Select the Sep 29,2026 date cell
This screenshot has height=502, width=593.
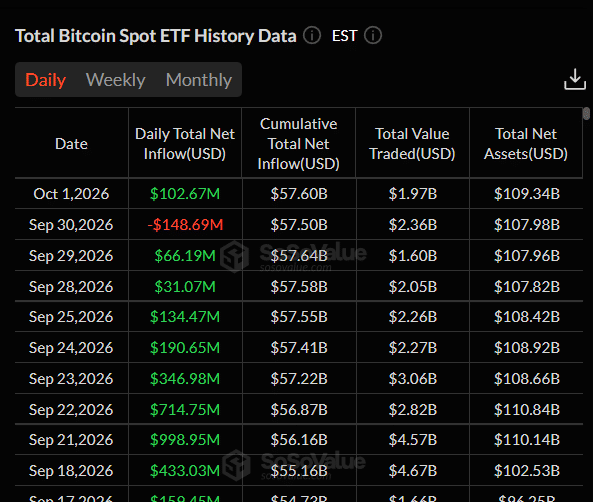pos(71,256)
